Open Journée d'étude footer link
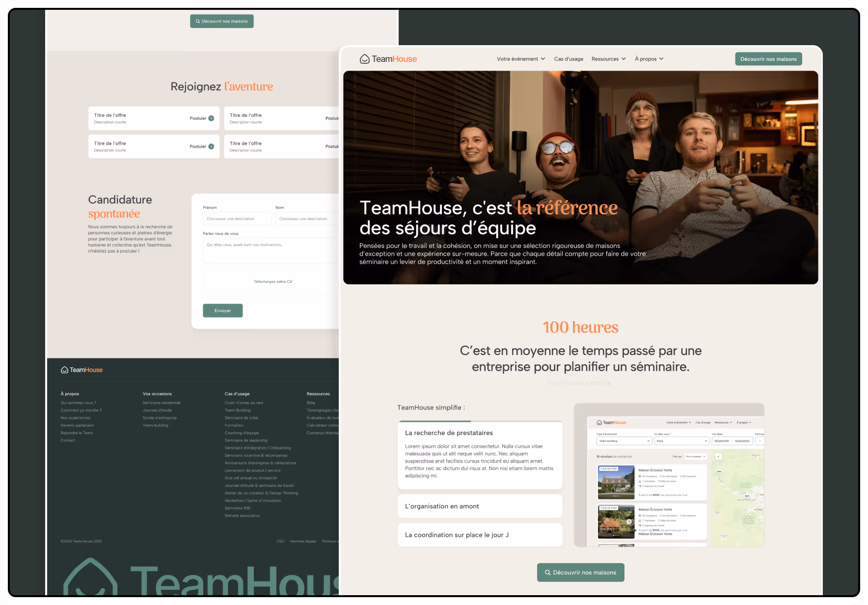 click(158, 410)
